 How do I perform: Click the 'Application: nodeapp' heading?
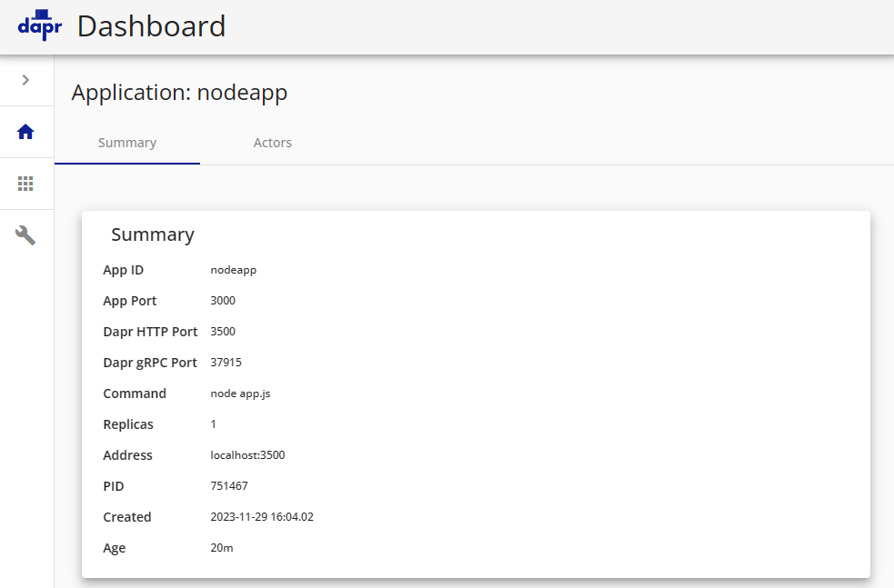[179, 93]
